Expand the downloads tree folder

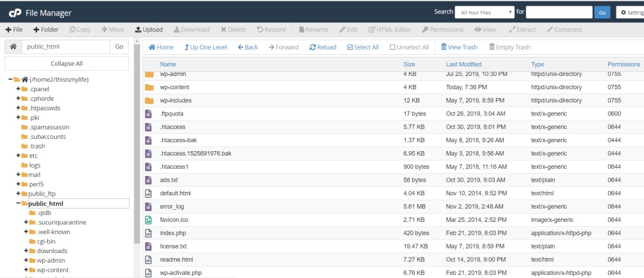click(x=26, y=251)
